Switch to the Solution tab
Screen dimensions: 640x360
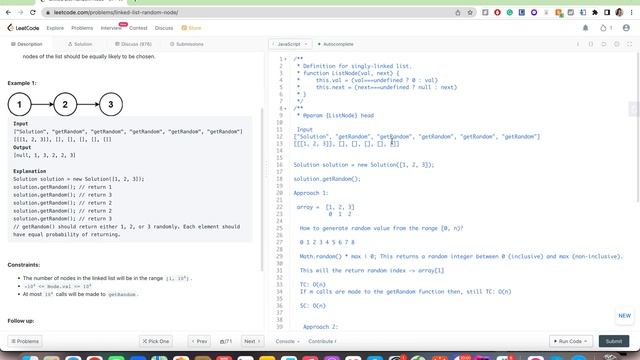pos(80,44)
